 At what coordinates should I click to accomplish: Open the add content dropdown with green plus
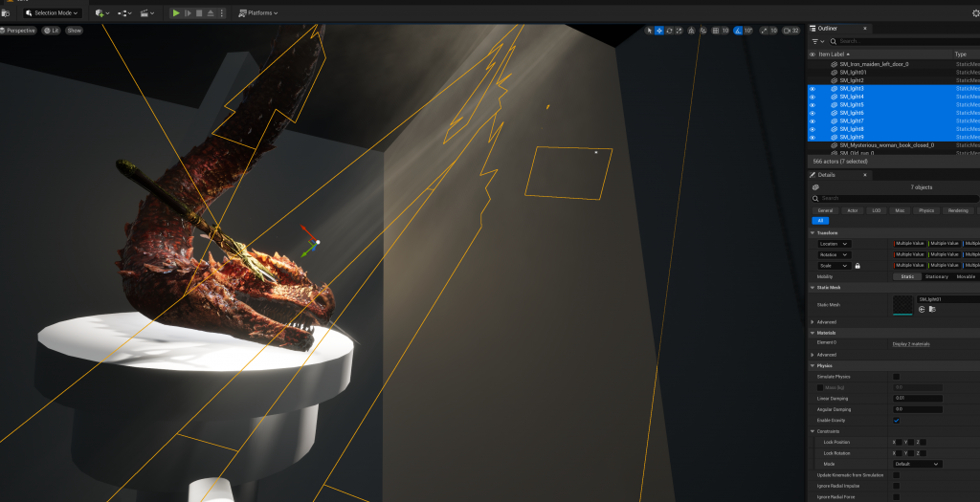coord(101,13)
